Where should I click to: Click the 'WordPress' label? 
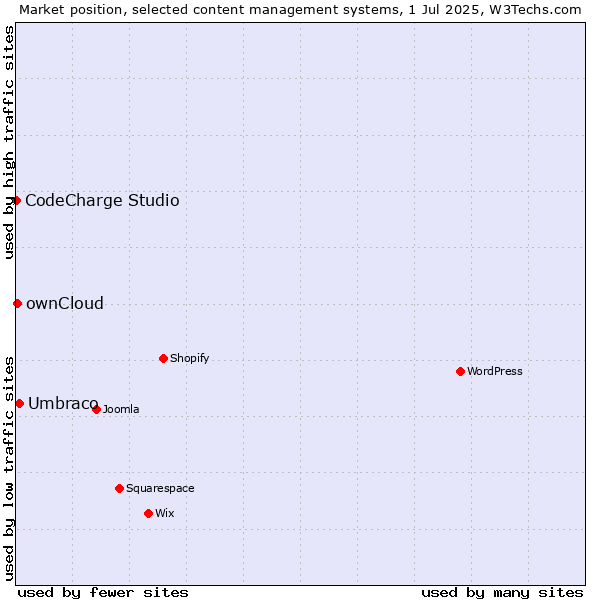click(x=495, y=371)
